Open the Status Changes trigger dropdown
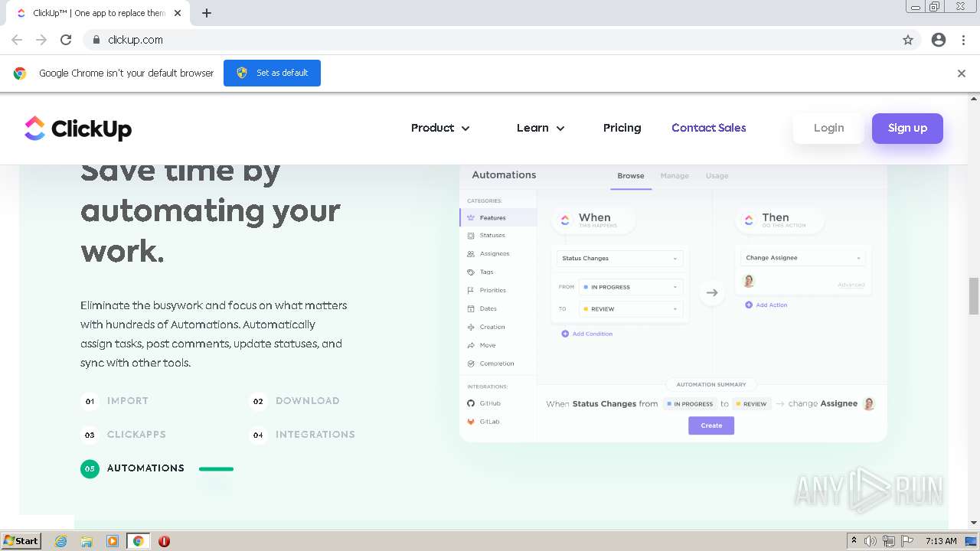Image resolution: width=980 pixels, height=551 pixels. [x=619, y=259]
